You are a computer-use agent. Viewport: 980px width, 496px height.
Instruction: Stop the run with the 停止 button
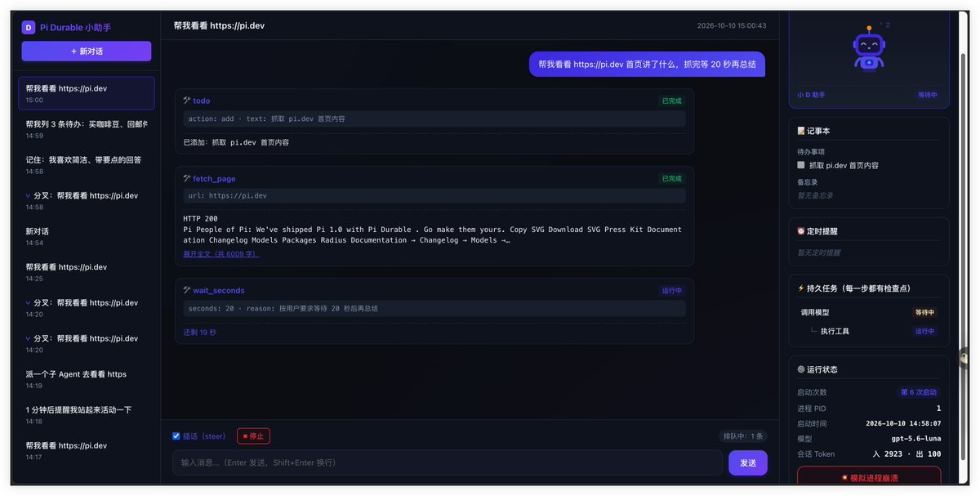coord(253,436)
